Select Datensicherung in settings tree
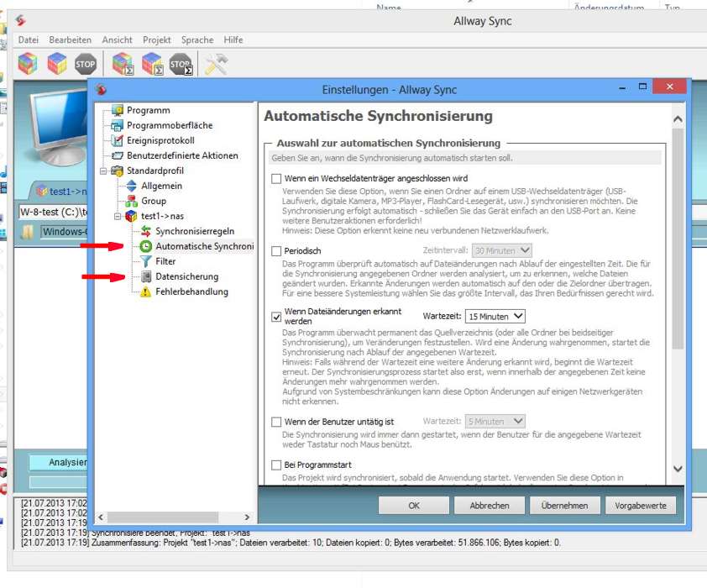 (186, 276)
